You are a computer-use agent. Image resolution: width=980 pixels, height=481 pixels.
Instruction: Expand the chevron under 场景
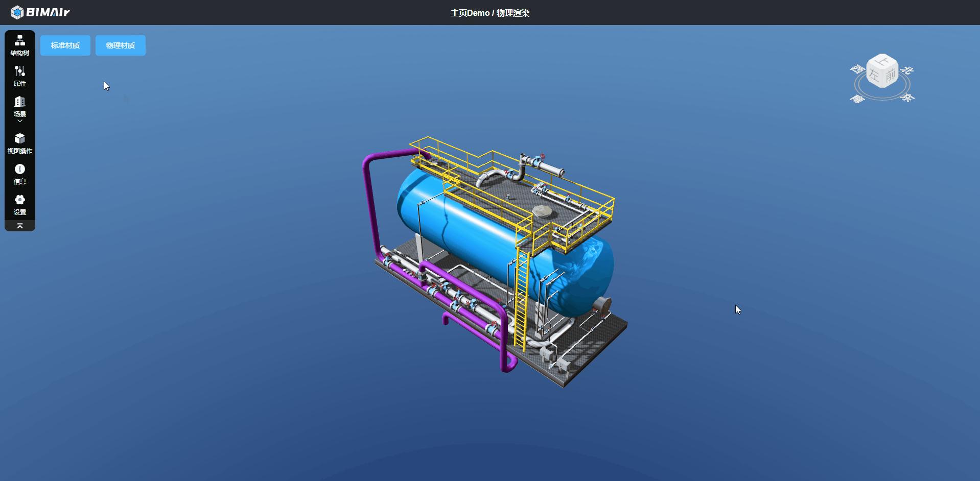[20, 121]
